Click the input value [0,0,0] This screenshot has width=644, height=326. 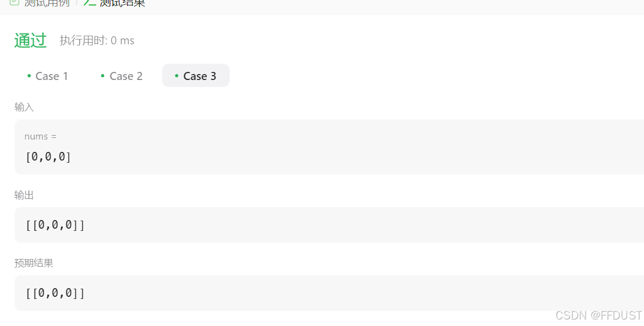[49, 157]
